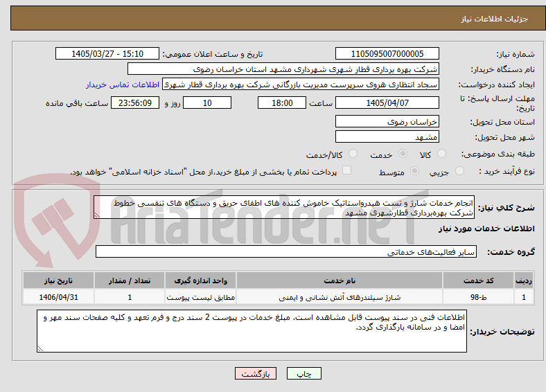Viewport: 546px width, 392px height.
Task: Click the delivery province field خراسان رضوی
Action: click(387, 121)
